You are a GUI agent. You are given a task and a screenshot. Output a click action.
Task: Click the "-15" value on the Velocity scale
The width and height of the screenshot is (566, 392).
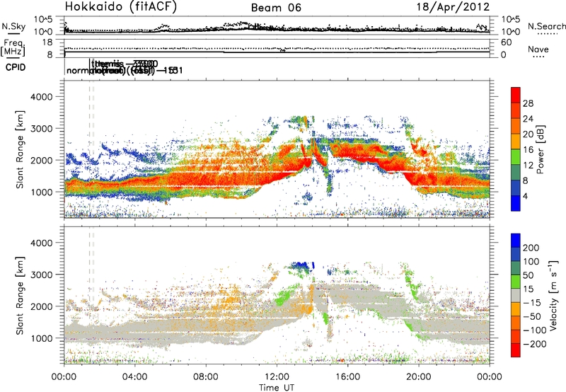click(x=532, y=302)
